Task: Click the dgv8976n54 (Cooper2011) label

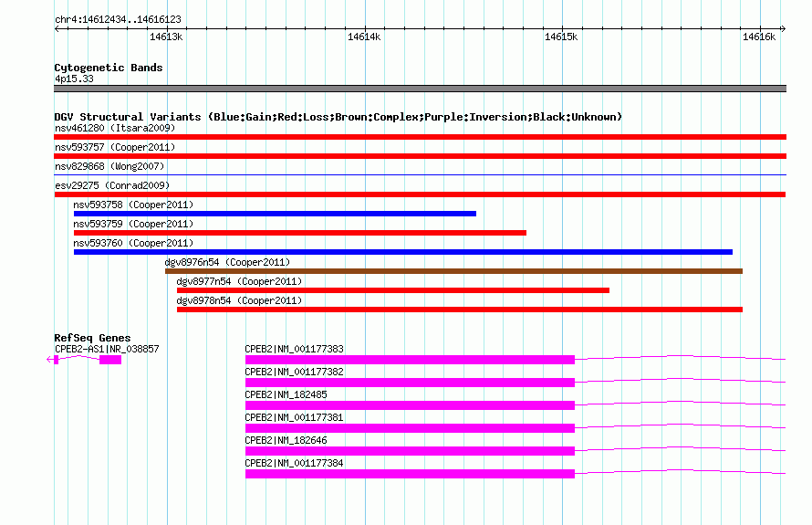Action: click(227, 262)
